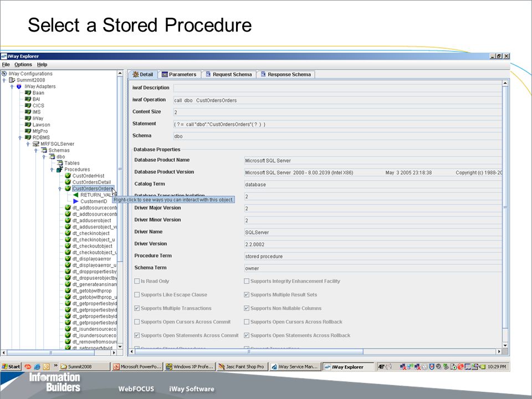The height and width of the screenshot is (399, 532).
Task: Open iWay Service Manager from the taskbar
Action: click(295, 367)
